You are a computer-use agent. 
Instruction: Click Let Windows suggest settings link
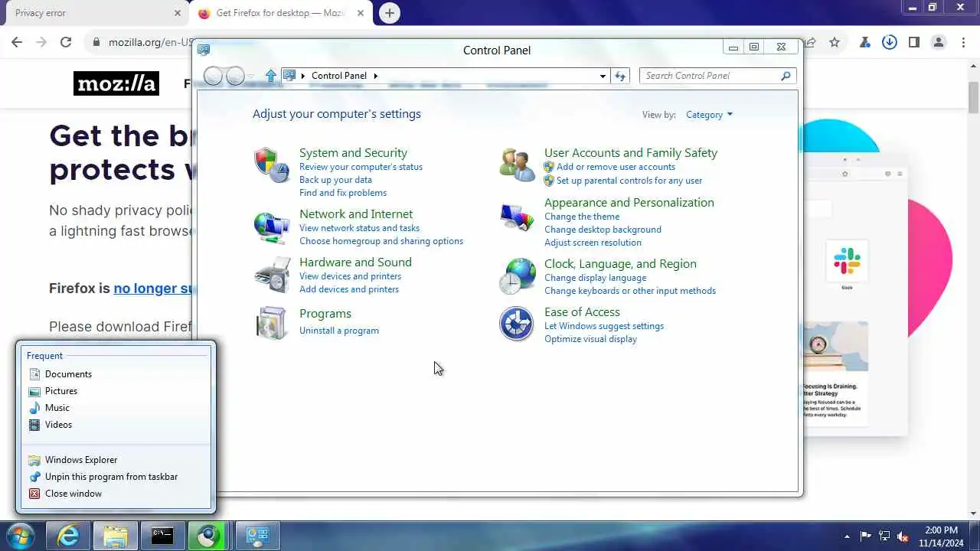coord(604,326)
